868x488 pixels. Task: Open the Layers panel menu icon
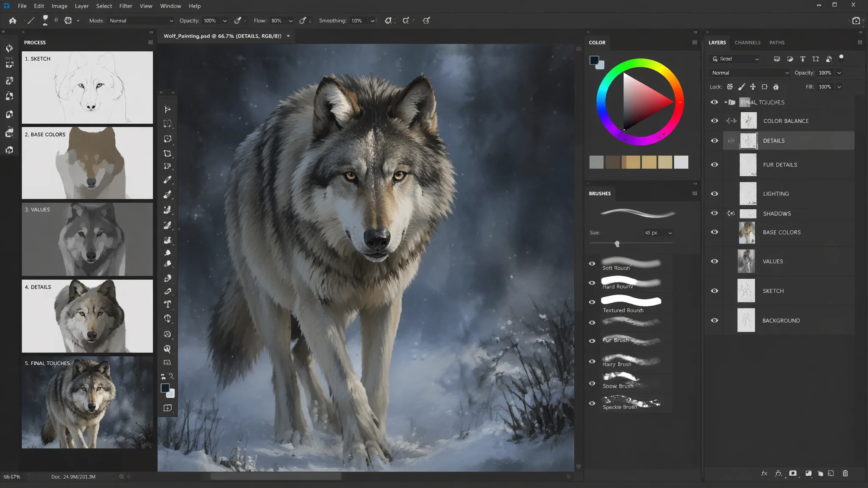(x=860, y=42)
